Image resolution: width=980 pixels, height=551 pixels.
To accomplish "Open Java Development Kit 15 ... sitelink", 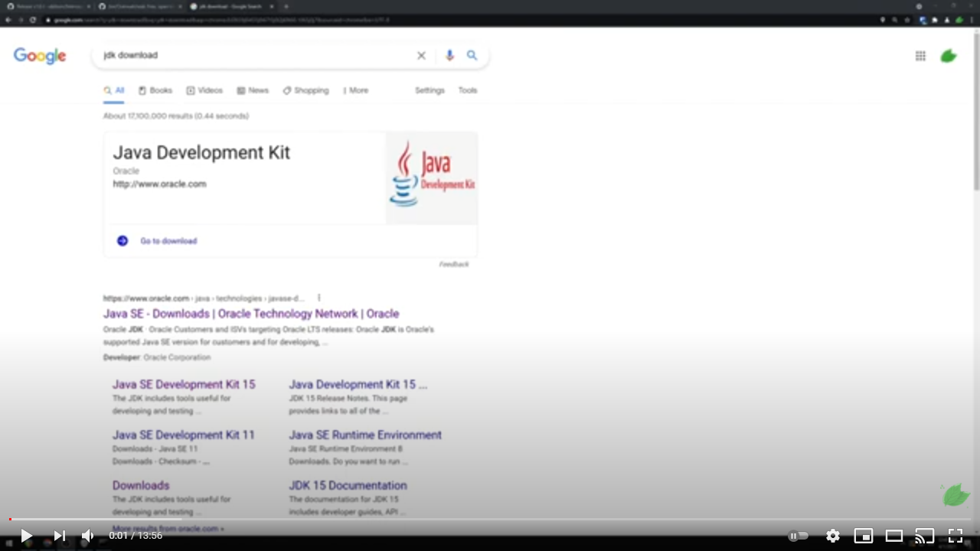I will click(x=358, y=384).
